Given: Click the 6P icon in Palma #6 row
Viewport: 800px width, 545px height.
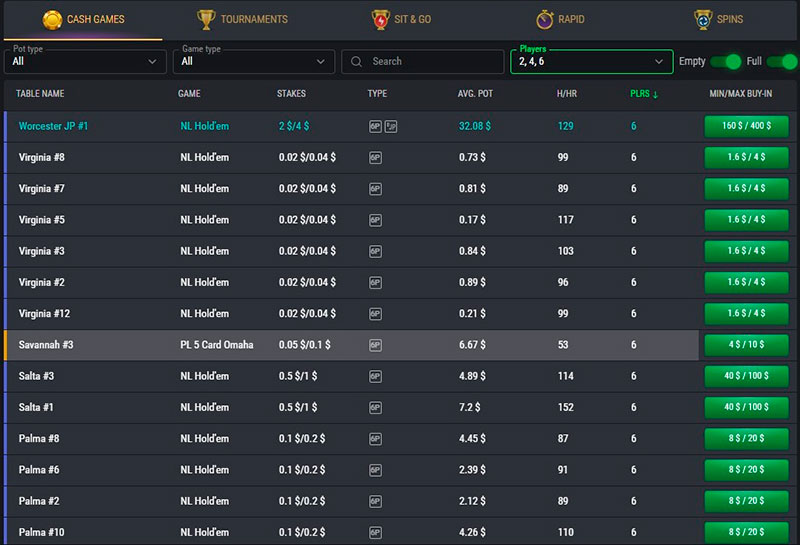Looking at the screenshot, I should click(x=375, y=470).
